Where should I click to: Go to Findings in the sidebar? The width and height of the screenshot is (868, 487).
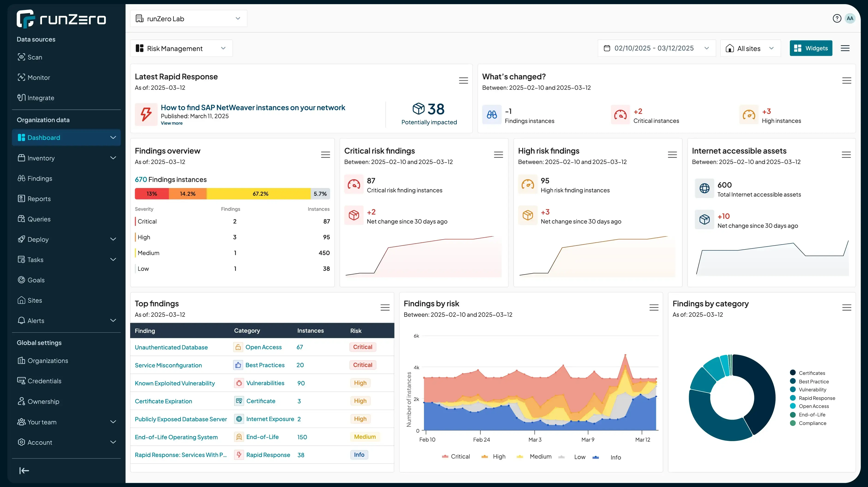[x=40, y=178]
